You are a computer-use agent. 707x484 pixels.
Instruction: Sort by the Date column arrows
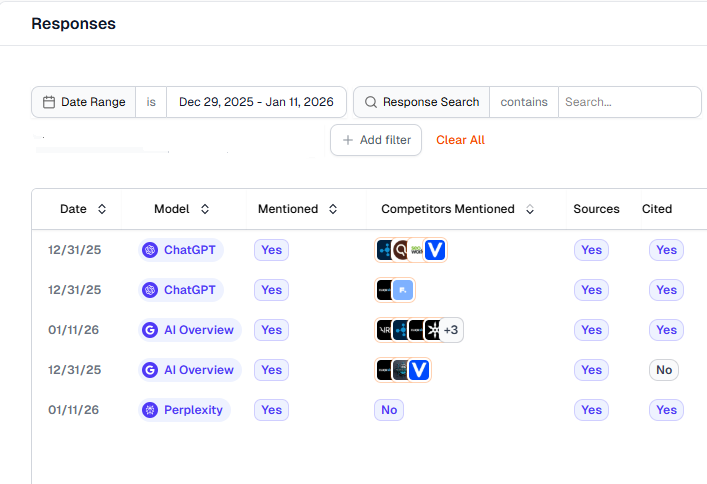pos(102,209)
